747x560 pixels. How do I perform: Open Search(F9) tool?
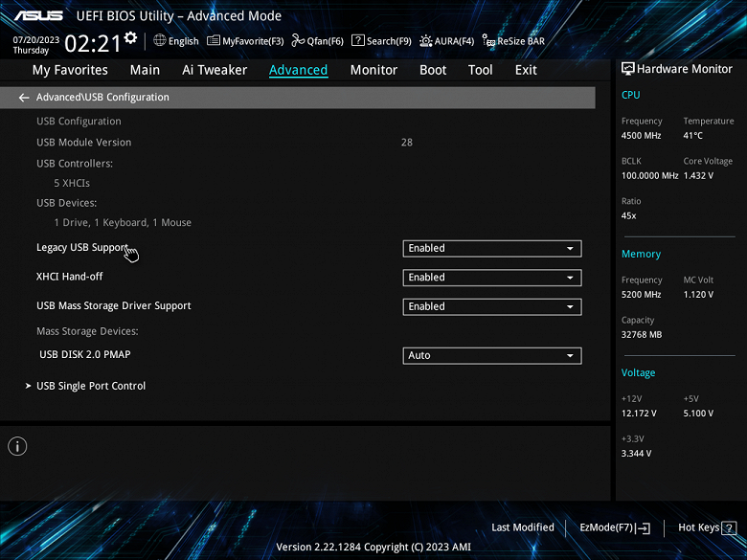pyautogui.click(x=381, y=41)
